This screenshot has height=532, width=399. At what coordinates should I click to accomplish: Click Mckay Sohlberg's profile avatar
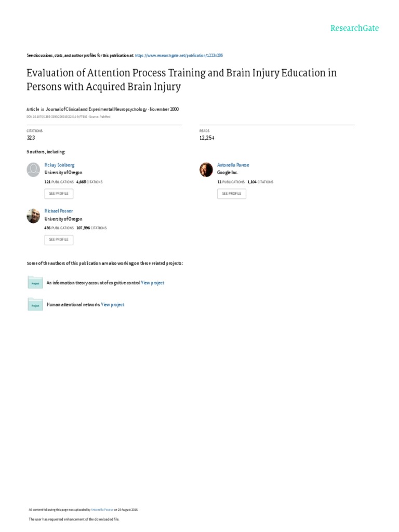33,170
